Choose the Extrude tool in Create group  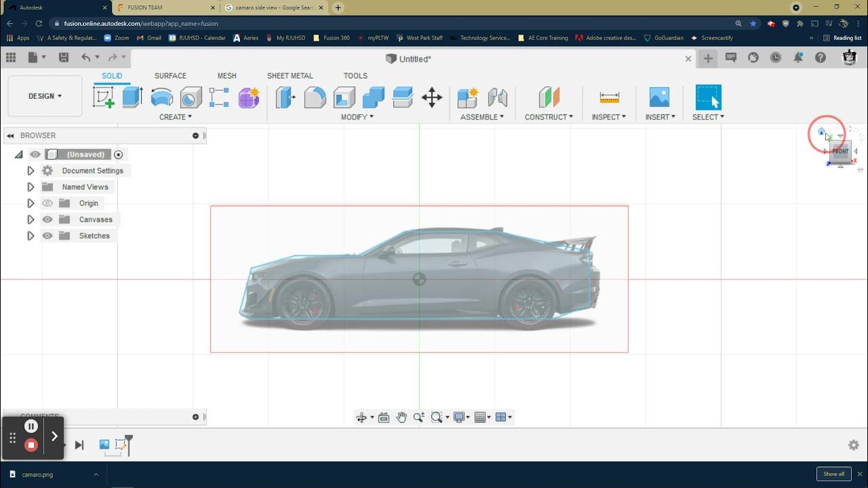132,98
